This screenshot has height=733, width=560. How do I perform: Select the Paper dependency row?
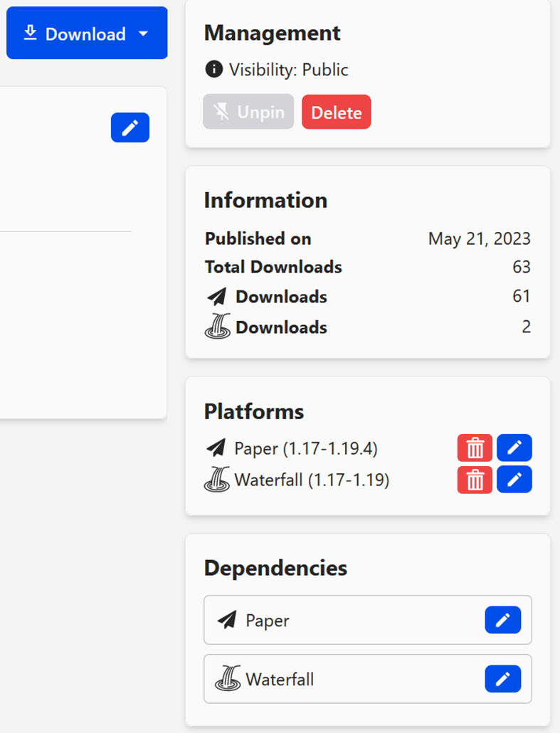(320, 620)
